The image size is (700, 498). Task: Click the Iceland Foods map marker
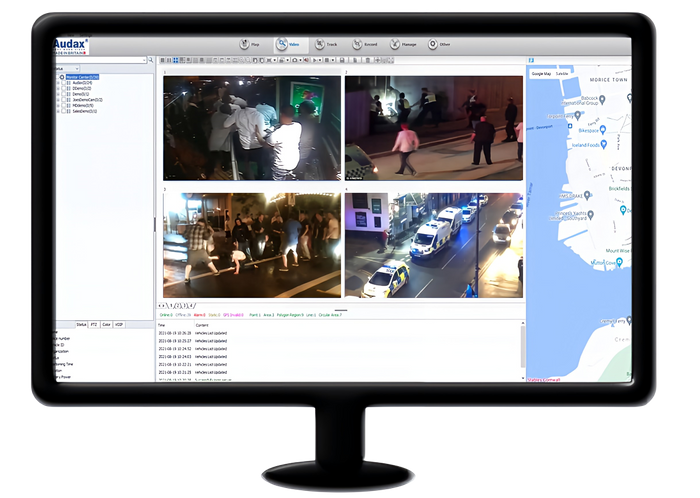pyautogui.click(x=604, y=144)
